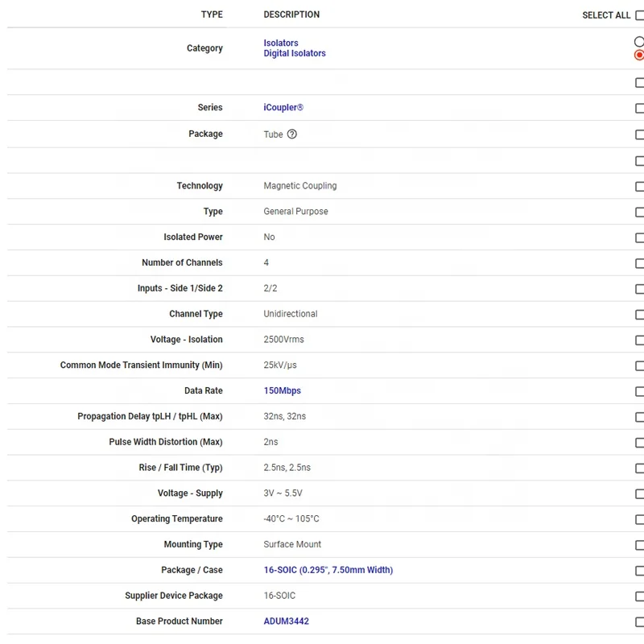The image size is (644, 644).
Task: Select the Voltage - Isolation row checkbox
Action: (639, 341)
